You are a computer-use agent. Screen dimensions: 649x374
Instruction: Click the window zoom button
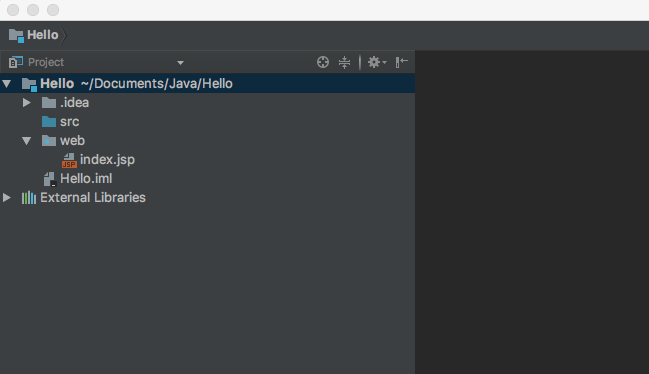click(53, 10)
